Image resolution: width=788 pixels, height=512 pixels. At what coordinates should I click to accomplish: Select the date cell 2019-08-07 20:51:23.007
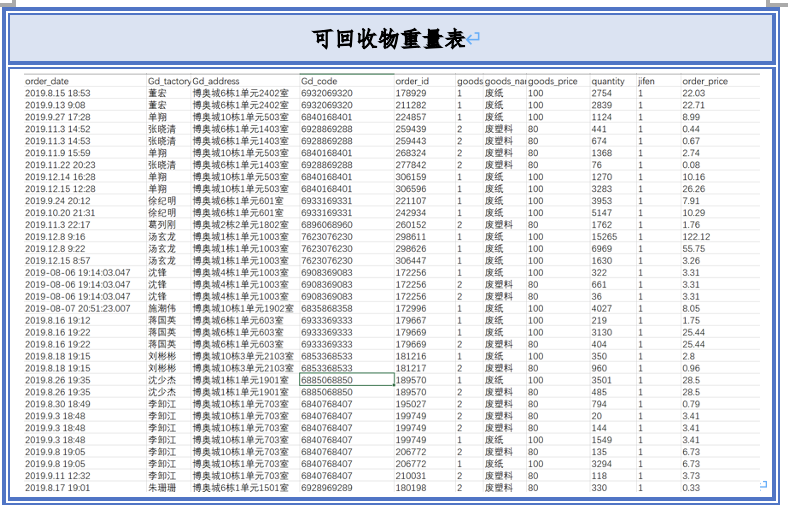78,309
